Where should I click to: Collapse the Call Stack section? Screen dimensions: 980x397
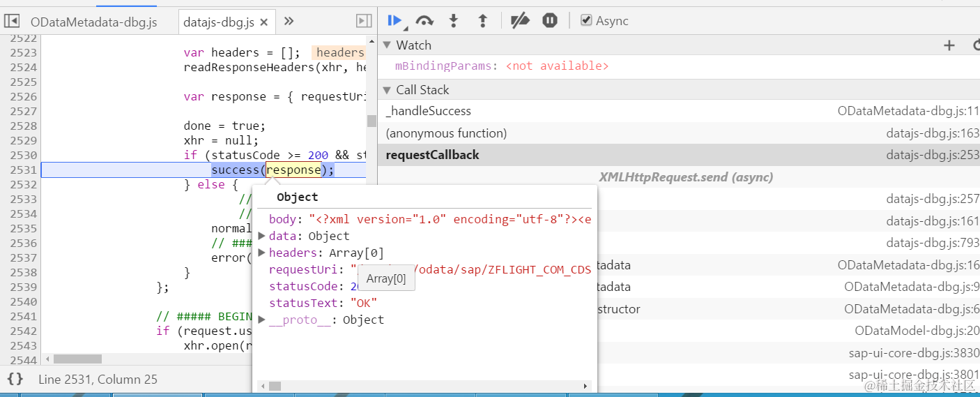(387, 90)
